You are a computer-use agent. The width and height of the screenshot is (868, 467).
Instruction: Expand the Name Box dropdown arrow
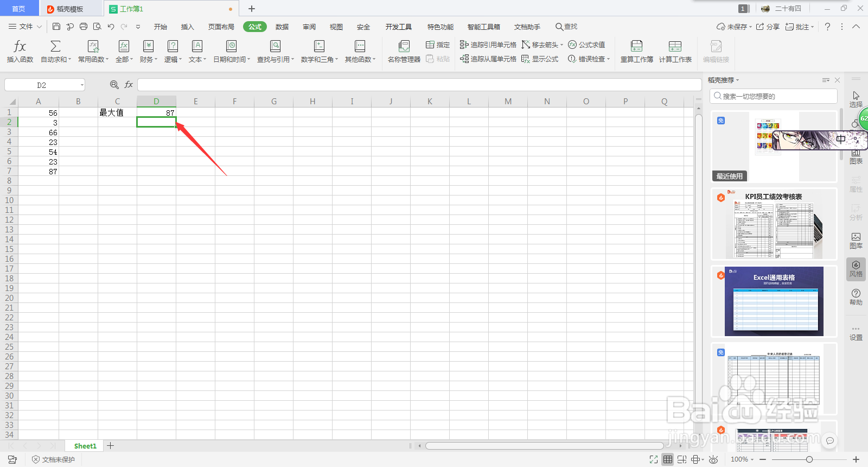82,85
